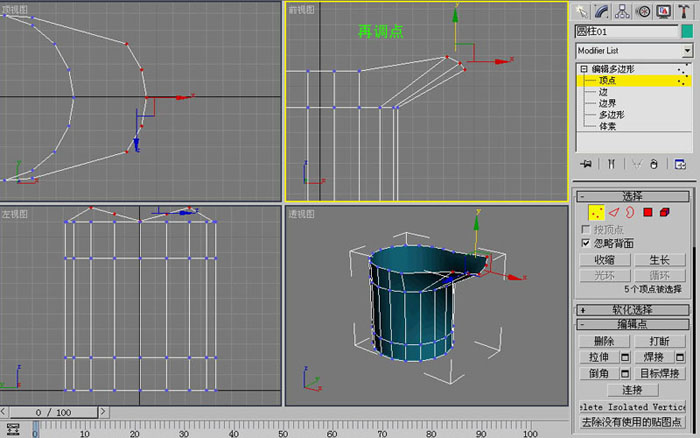
Task: Open the Utilities hammer tab
Action: (x=684, y=11)
